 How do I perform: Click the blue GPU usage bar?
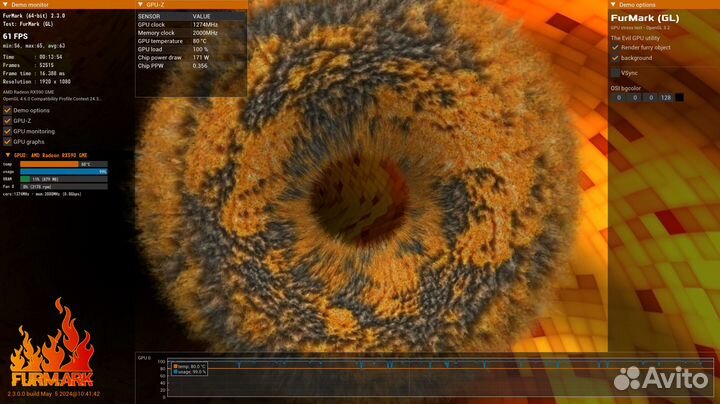(x=62, y=171)
